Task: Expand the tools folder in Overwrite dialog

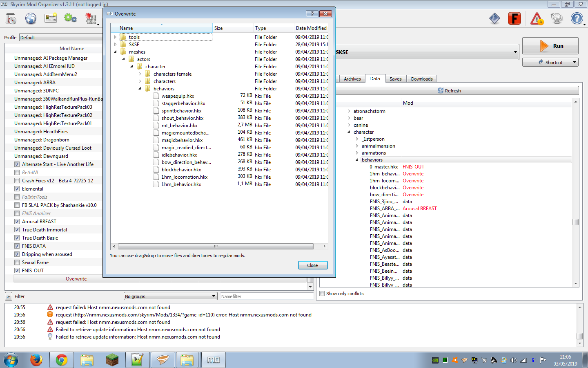Action: (116, 37)
